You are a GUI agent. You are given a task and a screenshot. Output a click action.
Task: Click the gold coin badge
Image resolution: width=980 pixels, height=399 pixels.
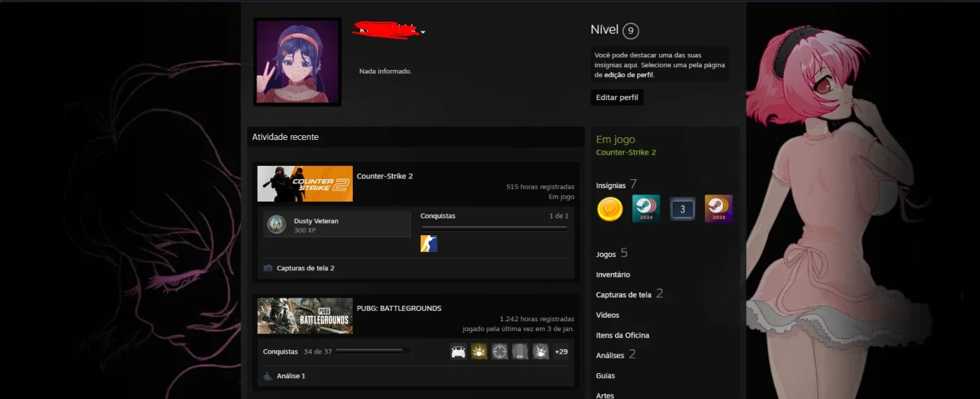point(610,209)
